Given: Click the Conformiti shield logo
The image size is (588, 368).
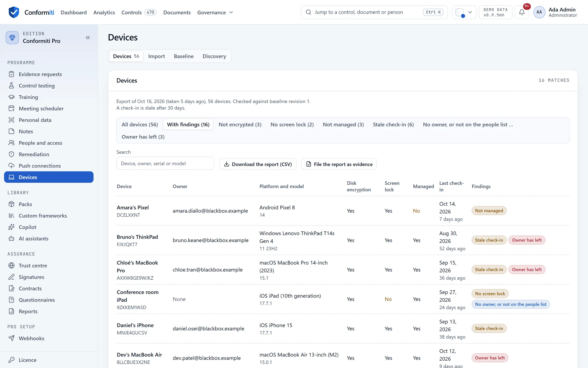Looking at the screenshot, I should pos(14,12).
